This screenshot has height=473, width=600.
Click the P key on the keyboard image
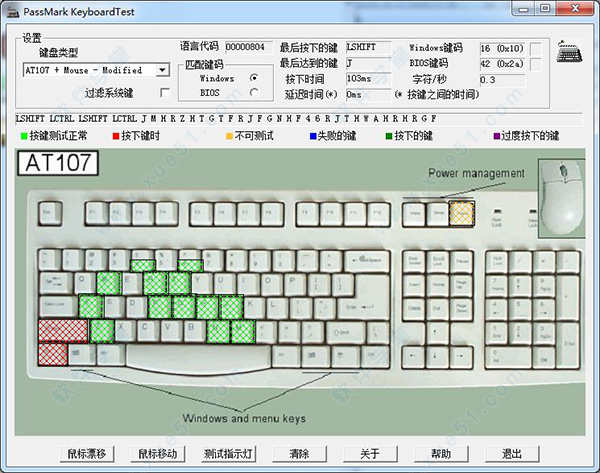tap(296, 284)
